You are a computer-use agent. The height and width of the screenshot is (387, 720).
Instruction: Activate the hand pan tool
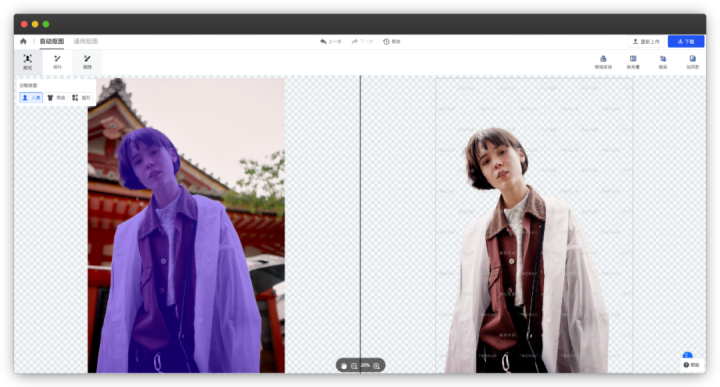point(343,366)
